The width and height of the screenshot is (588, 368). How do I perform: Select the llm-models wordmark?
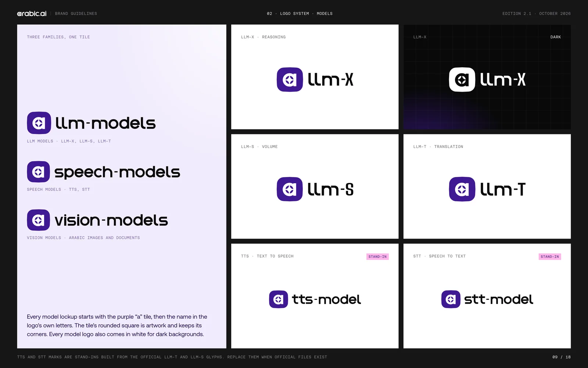point(105,123)
